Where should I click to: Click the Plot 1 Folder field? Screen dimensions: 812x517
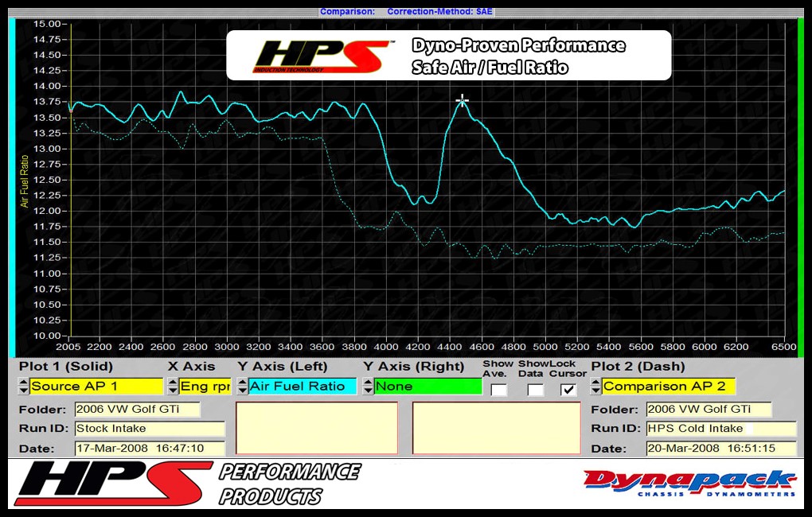click(137, 410)
